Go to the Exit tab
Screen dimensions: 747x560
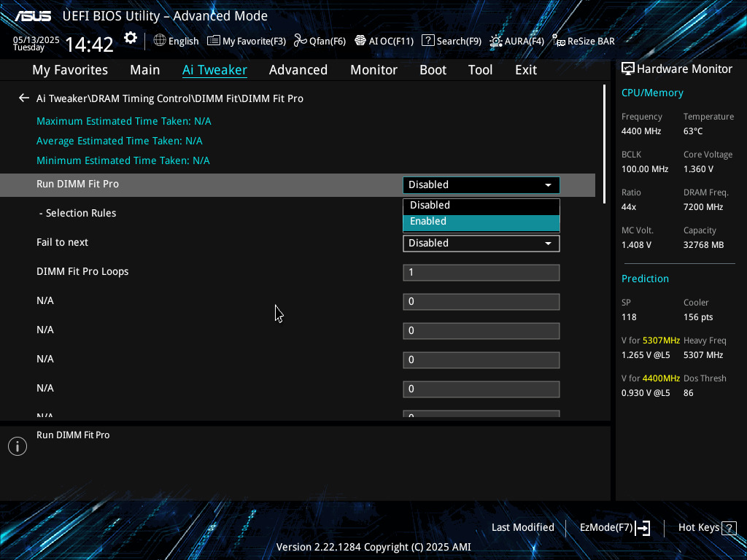tap(526, 70)
